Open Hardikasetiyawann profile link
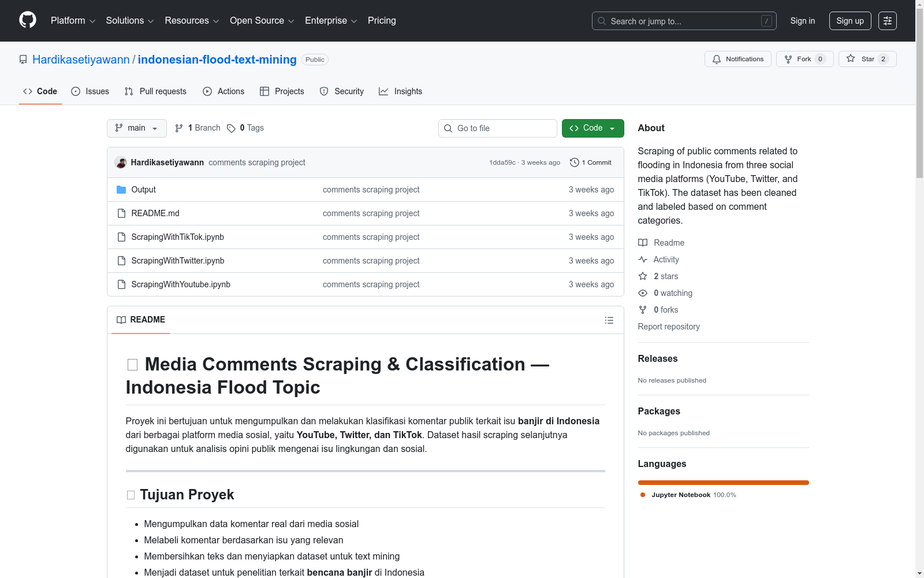This screenshot has width=924, height=578. (x=81, y=60)
